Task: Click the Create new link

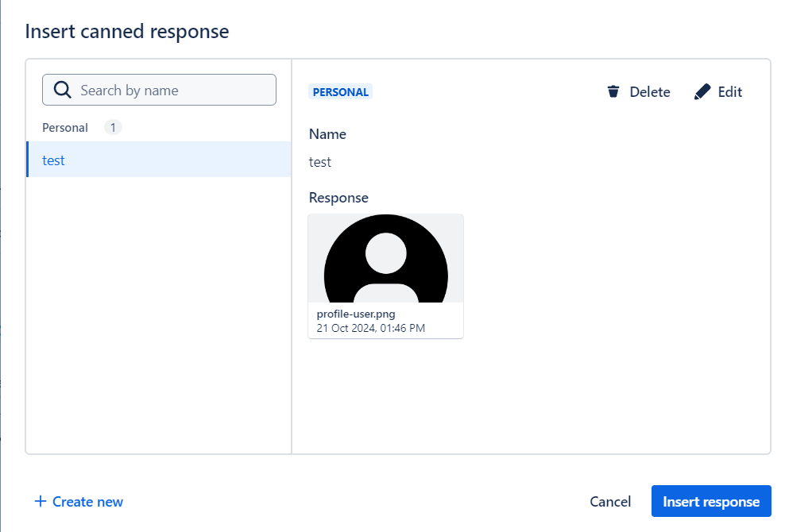Action: coord(79,502)
